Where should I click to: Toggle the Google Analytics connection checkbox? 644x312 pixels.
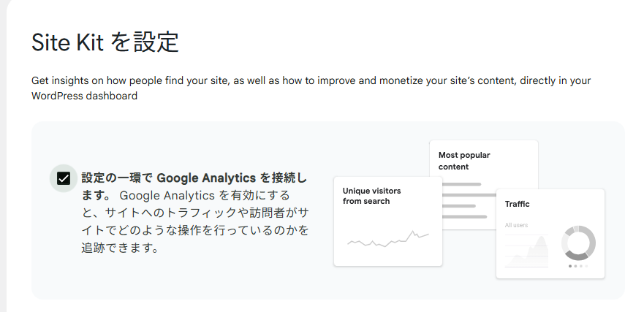(x=64, y=178)
